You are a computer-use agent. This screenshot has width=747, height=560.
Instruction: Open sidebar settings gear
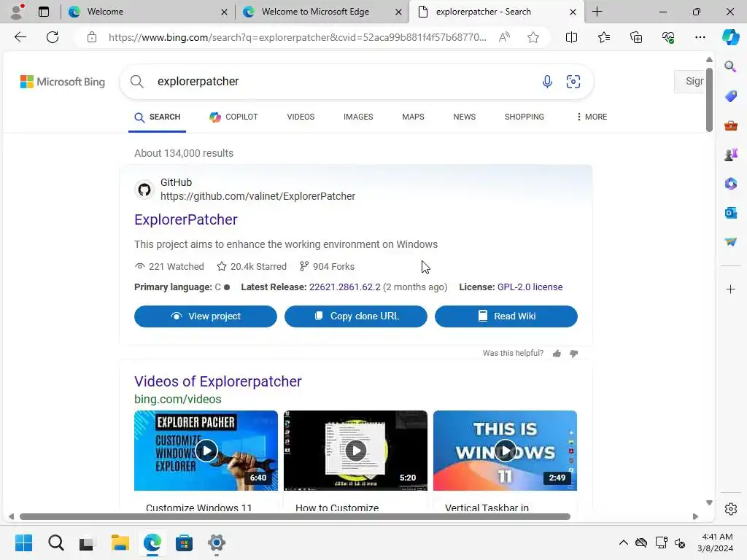point(730,509)
